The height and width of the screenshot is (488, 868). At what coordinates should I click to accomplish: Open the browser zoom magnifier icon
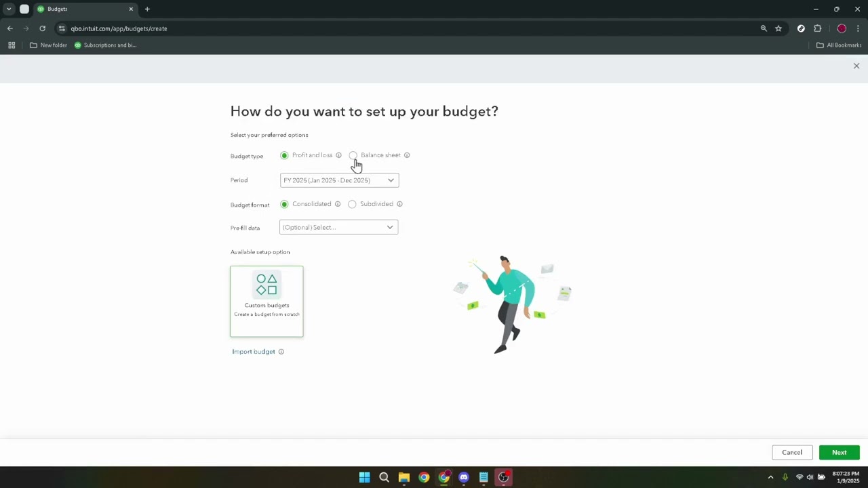tap(764, 28)
